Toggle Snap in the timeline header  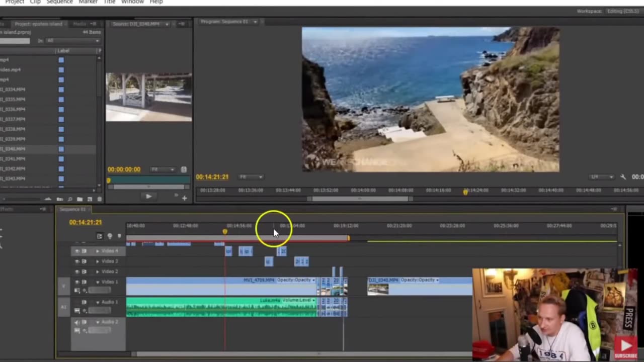99,236
